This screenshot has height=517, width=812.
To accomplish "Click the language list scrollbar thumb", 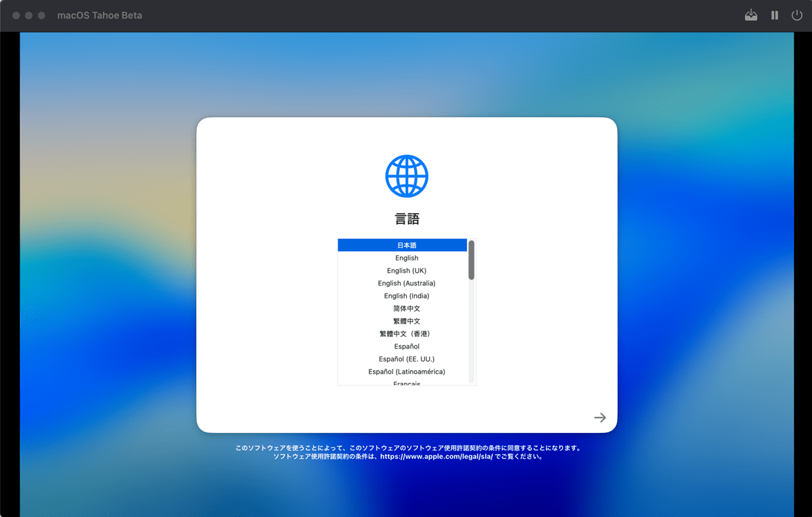I will click(471, 260).
